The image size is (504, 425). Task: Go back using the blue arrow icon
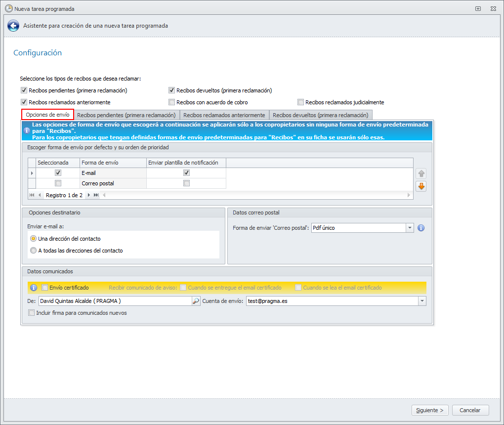click(13, 26)
